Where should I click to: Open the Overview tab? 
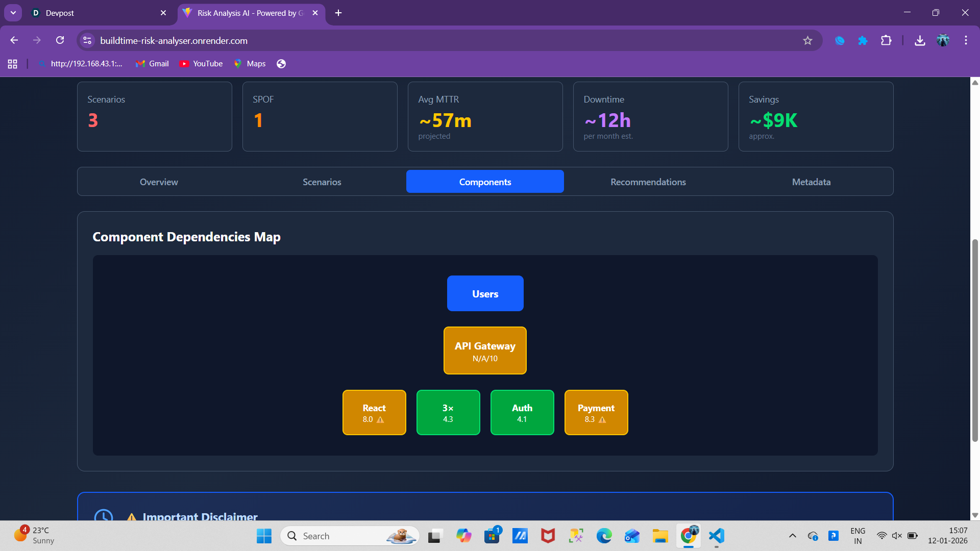(159, 182)
